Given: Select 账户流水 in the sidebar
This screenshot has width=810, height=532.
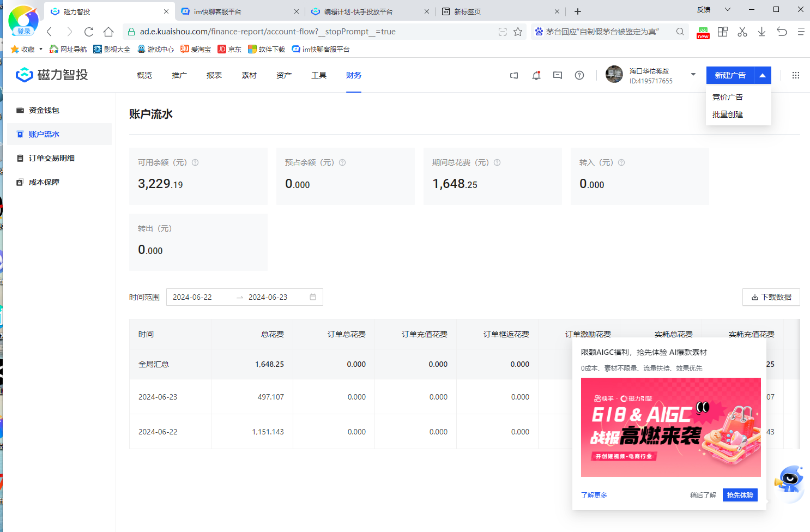Looking at the screenshot, I should [59, 134].
